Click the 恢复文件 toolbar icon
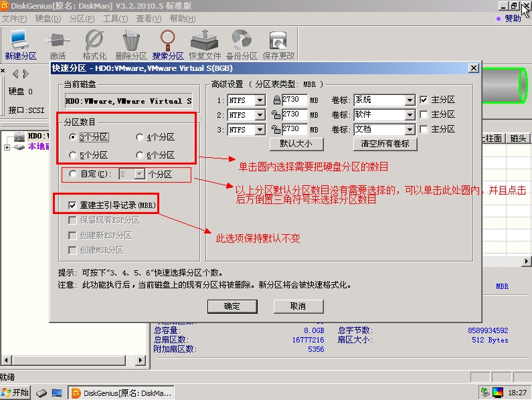 pyautogui.click(x=205, y=45)
